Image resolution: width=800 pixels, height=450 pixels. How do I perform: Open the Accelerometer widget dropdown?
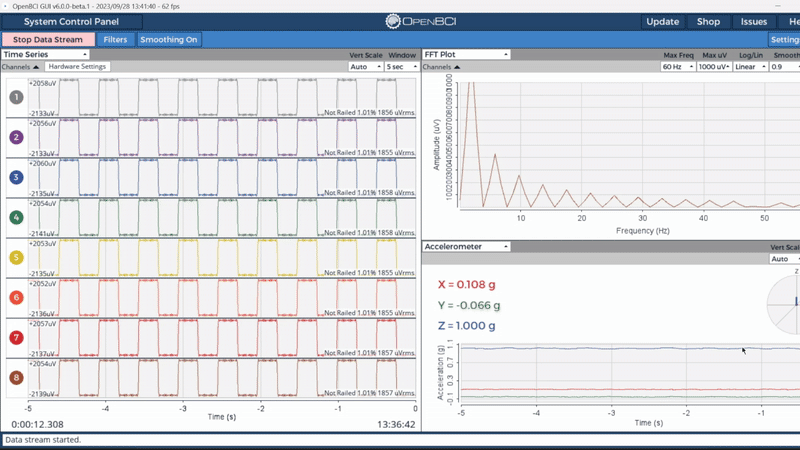467,246
